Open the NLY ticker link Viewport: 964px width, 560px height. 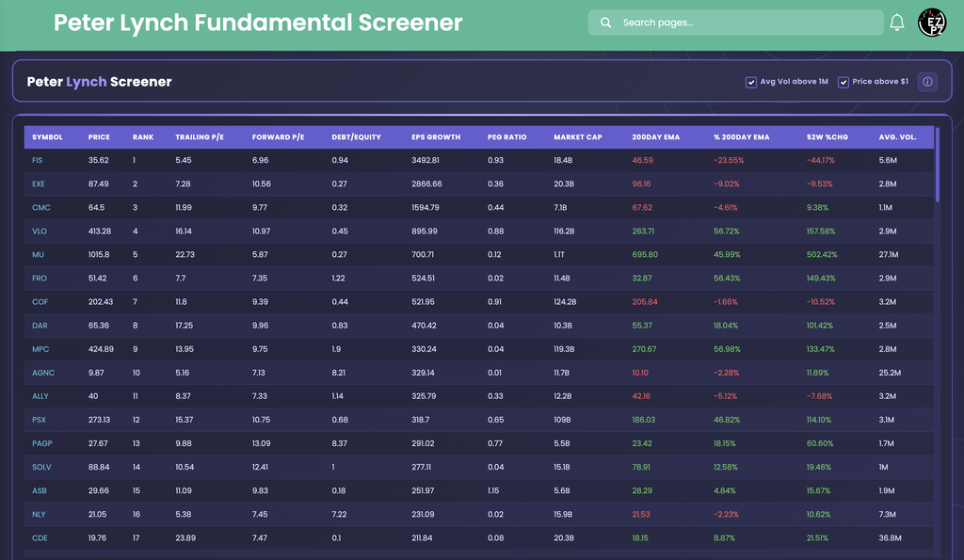(x=39, y=515)
